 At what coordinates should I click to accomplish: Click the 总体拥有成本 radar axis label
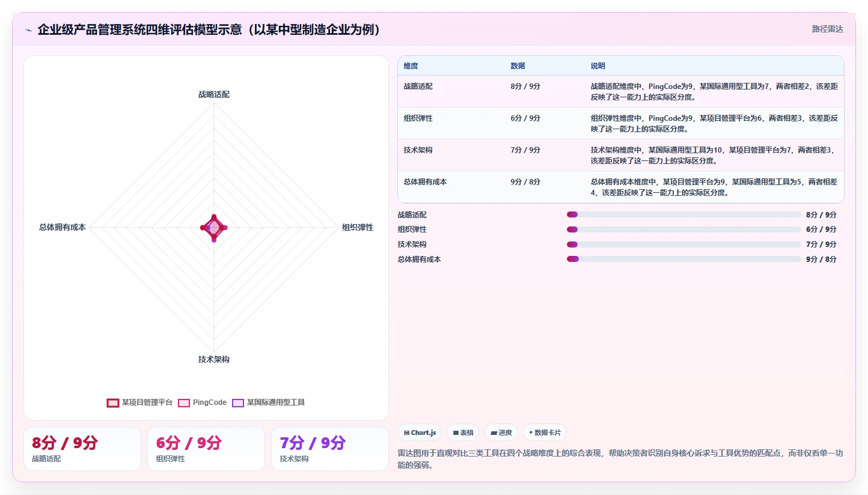63,227
